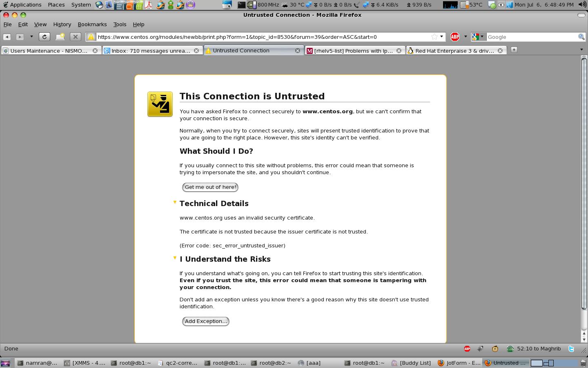Close the Users Maintenance tab
Screen dimensions: 588x368
pos(95,51)
